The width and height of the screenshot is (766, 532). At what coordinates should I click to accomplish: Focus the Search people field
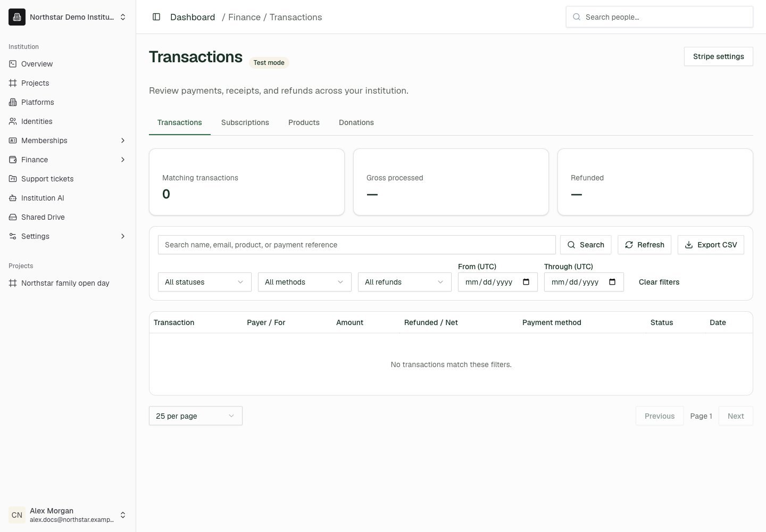660,17
